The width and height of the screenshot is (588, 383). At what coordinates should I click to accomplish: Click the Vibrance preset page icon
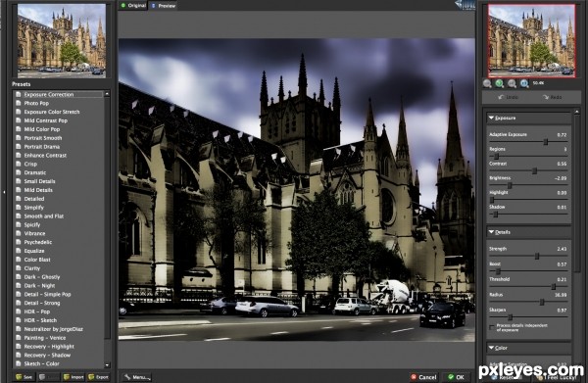[18, 233]
